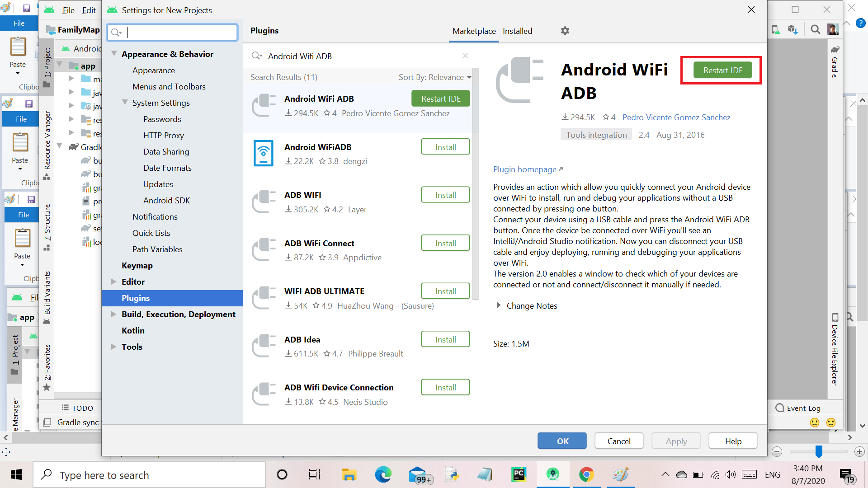Expand Build, Execution, Deployment group

tap(114, 314)
